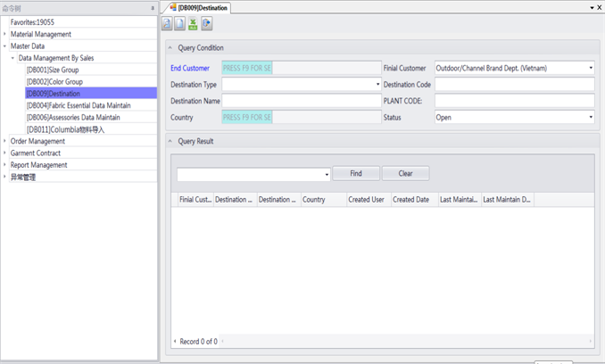Viewport: 605px width, 364px height.
Task: Click the new document toolbar icon
Action: click(180, 24)
